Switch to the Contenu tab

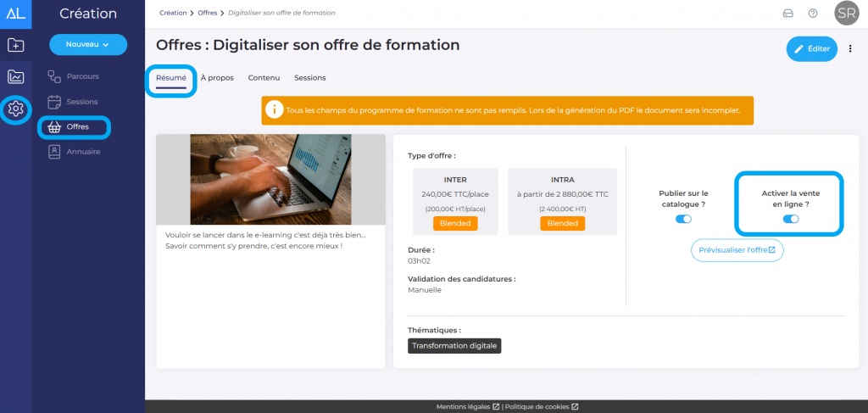[x=264, y=78]
